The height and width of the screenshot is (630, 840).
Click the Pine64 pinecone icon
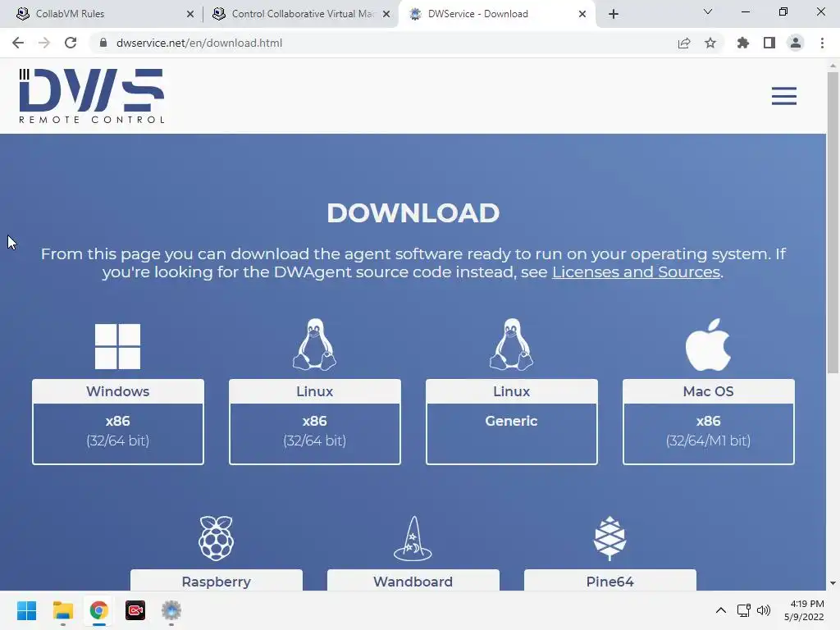click(609, 538)
